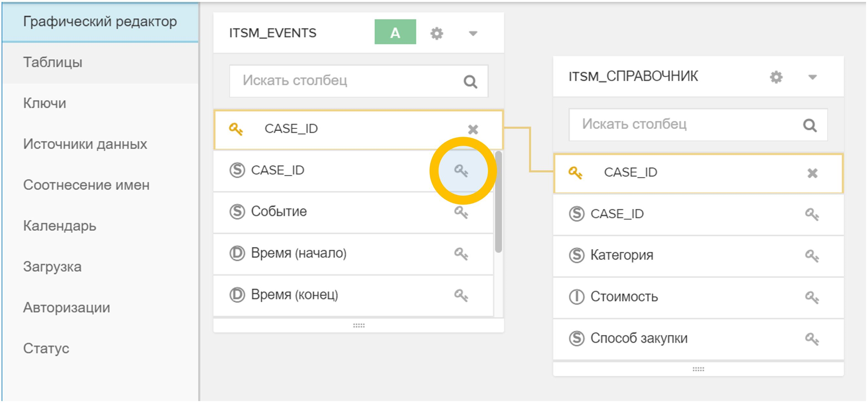Set Категория column as key
The width and height of the screenshot is (868, 403).
coord(812,256)
